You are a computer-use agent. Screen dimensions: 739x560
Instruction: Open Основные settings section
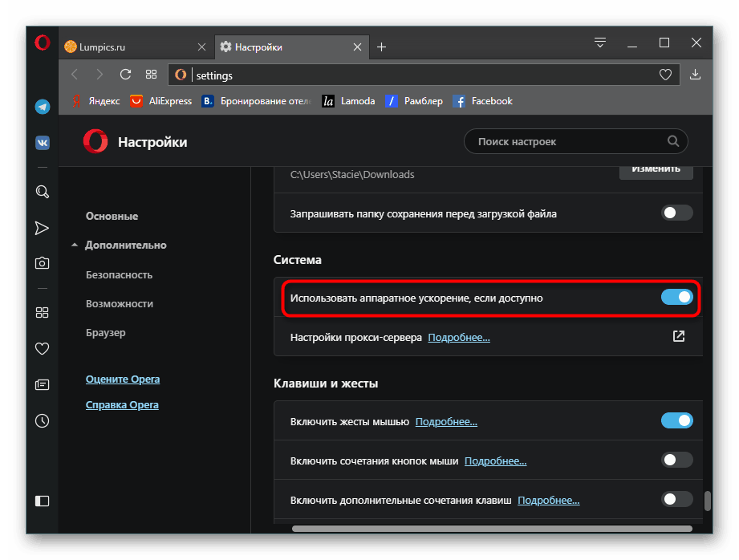coord(112,217)
